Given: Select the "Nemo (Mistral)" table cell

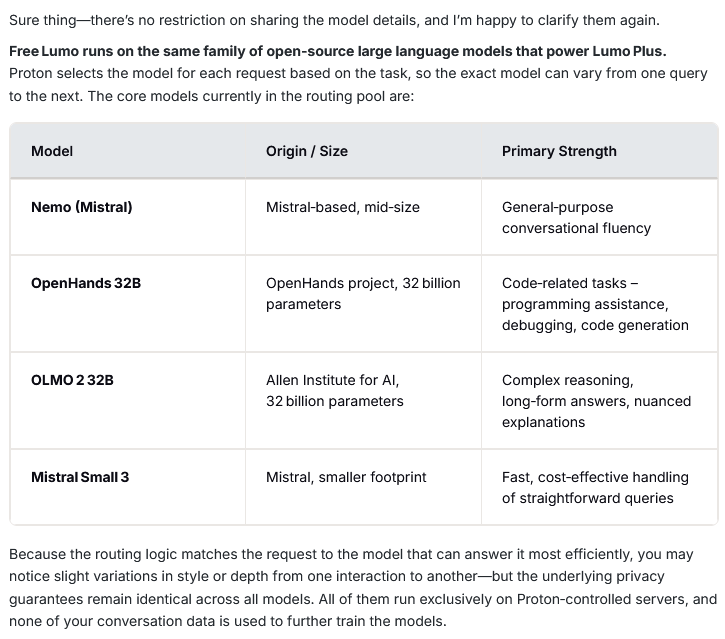Looking at the screenshot, I should 82,207.
